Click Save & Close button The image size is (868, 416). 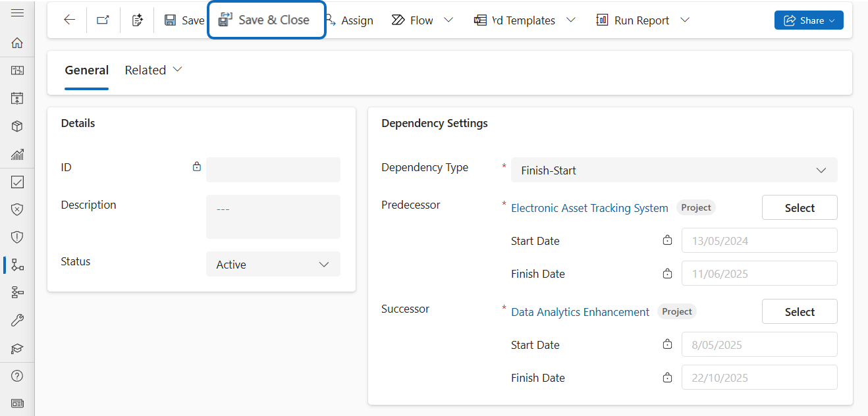click(x=266, y=20)
